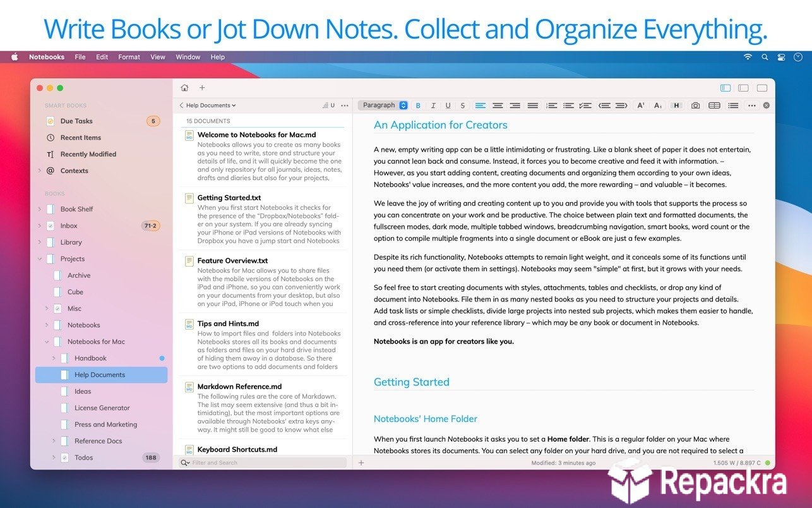Increase font size
The height and width of the screenshot is (508, 812).
(x=641, y=106)
